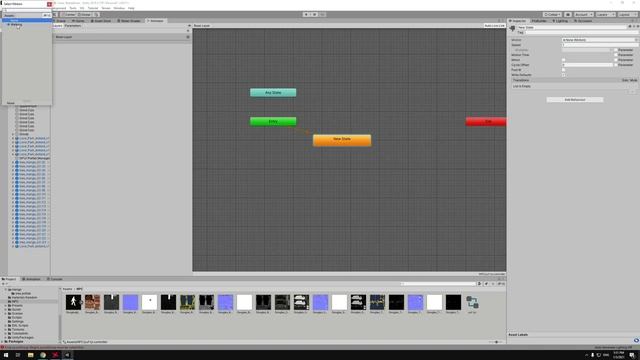640x360 pixels.
Task: Select the orange New State node
Action: coord(342,140)
